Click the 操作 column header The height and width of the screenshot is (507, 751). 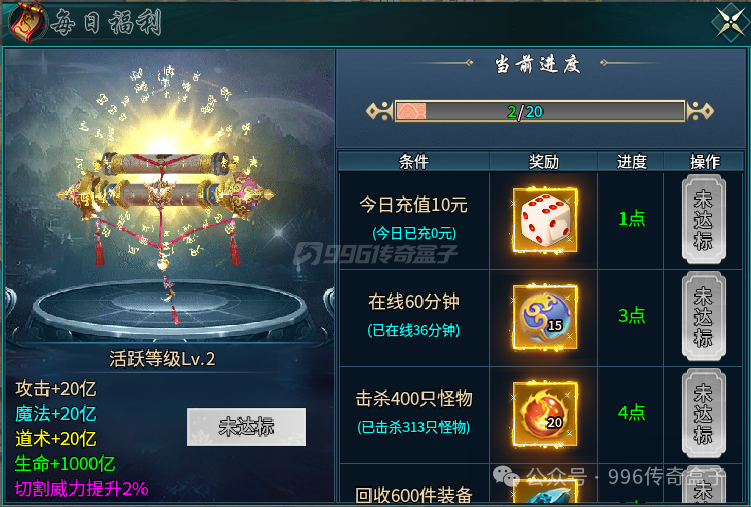(x=705, y=162)
